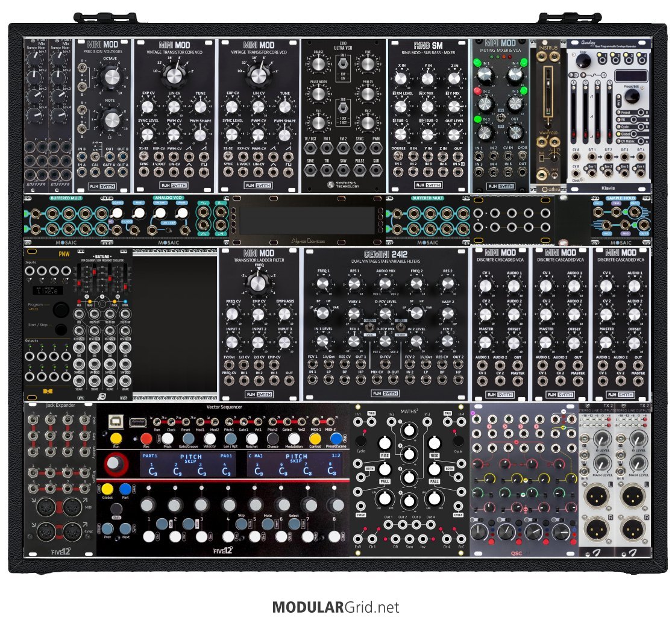Click the EoC output jack on MATHS
The width and height of the screenshot is (672, 620).
(x=460, y=539)
